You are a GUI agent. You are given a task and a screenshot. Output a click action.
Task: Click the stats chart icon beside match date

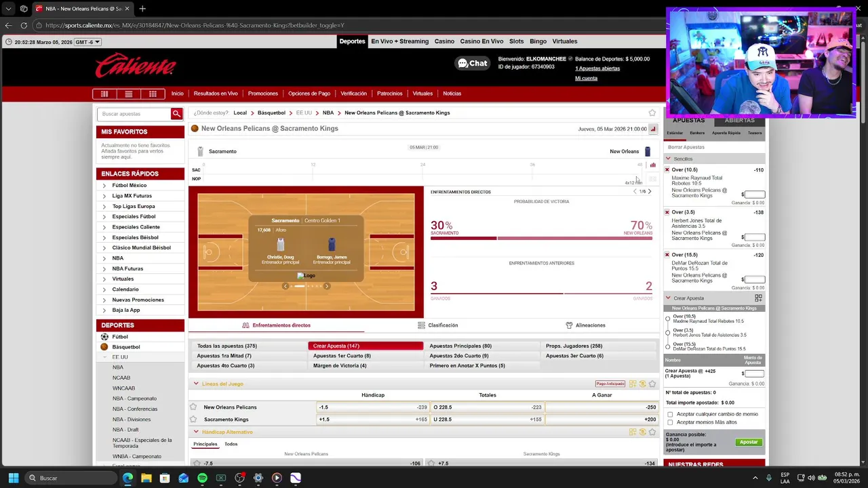click(x=653, y=129)
